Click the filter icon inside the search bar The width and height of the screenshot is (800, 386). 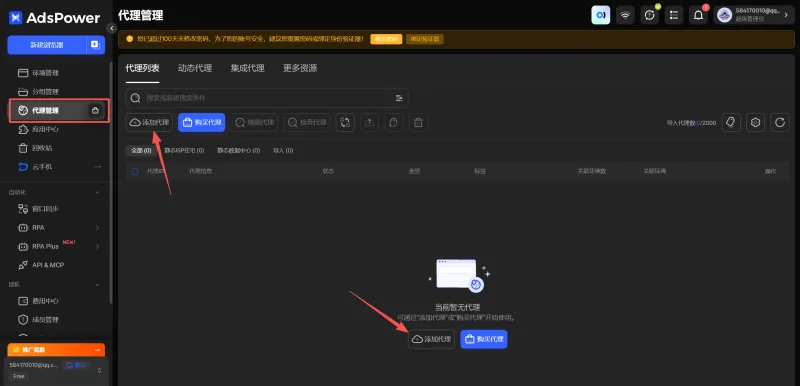coord(399,98)
